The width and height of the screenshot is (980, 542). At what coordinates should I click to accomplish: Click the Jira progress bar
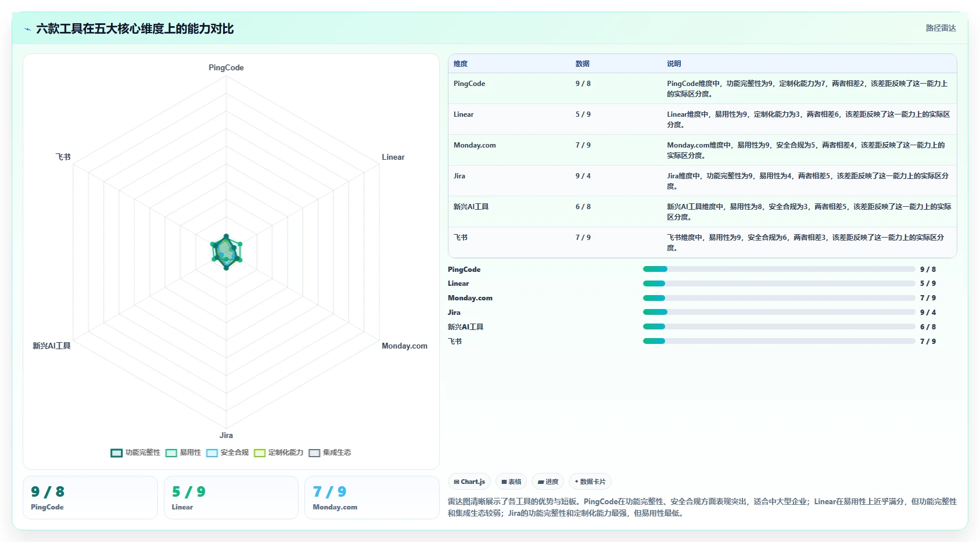779,312
